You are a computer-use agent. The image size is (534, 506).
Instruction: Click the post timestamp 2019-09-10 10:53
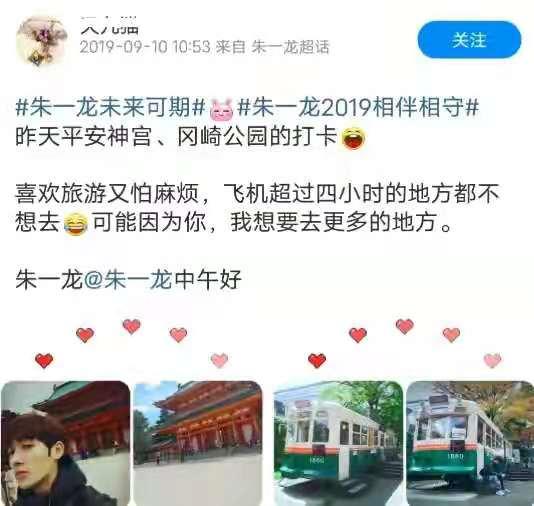coord(145,47)
